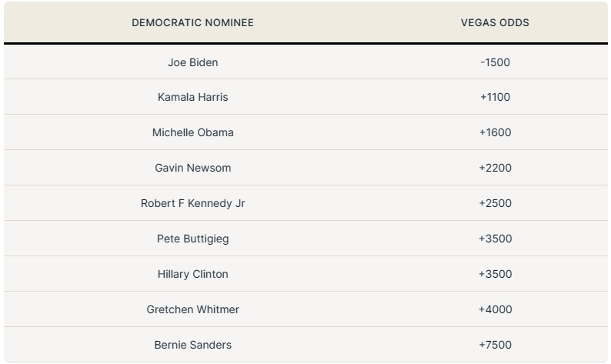Viewport: 611px width, 364px height.
Task: Select the Michelle Obama name cell
Action: [192, 133]
